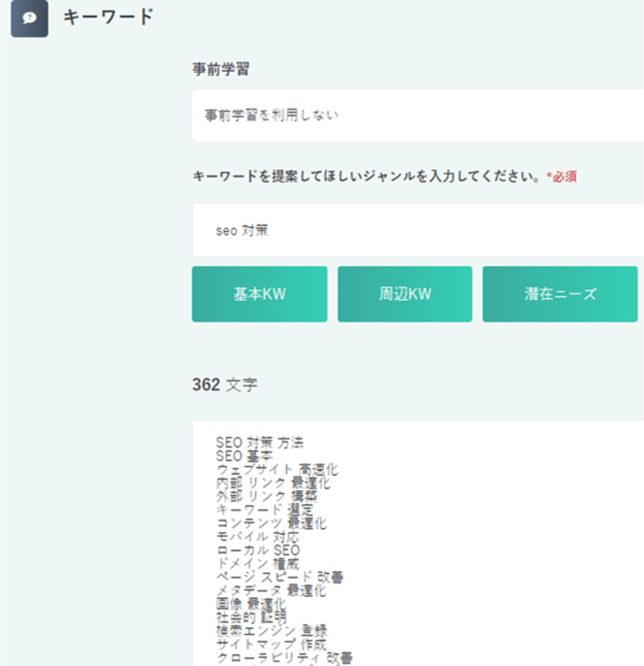The width and height of the screenshot is (644, 666).
Task: Select result line 'ウェブサイト 高速化'
Action: [277, 469]
